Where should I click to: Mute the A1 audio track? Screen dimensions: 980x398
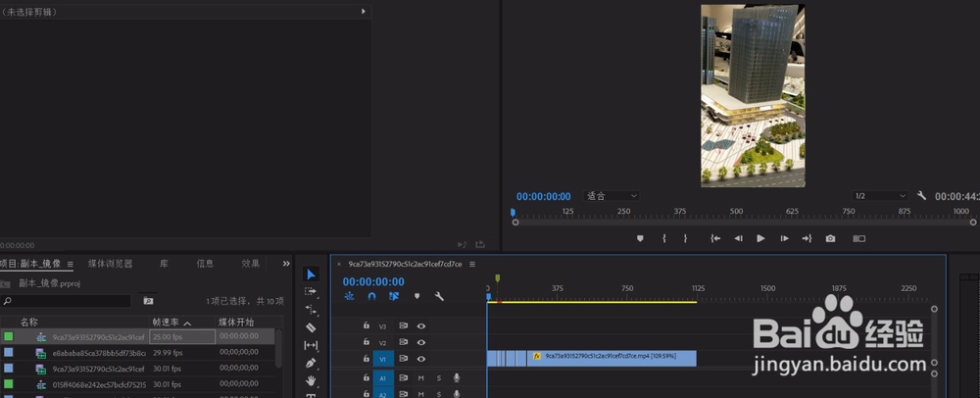[420, 378]
